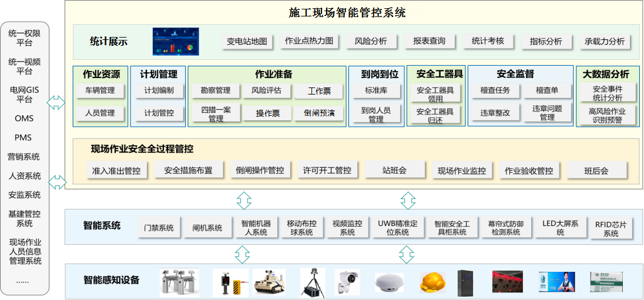Select 门禁系统 in 智能系统 row
The width and height of the screenshot is (644, 300).
tap(159, 228)
